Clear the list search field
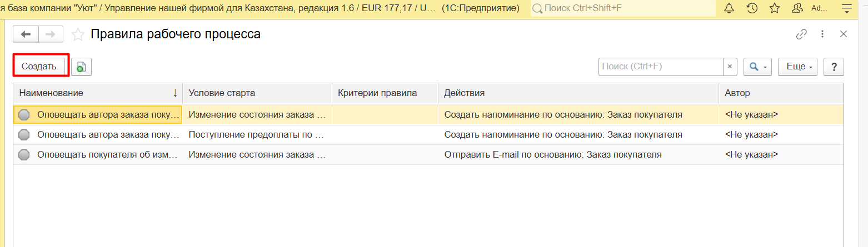The height and width of the screenshot is (247, 868). [730, 67]
